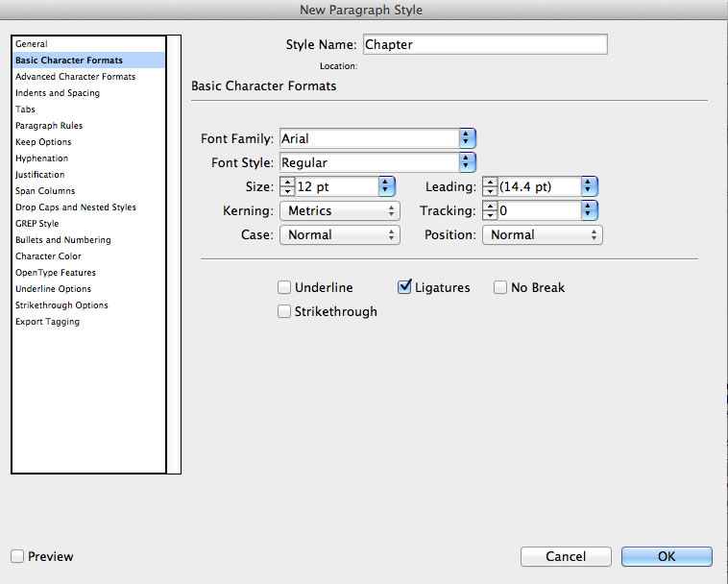
Task: Toggle the Preview checkbox
Action: pyautogui.click(x=17, y=556)
